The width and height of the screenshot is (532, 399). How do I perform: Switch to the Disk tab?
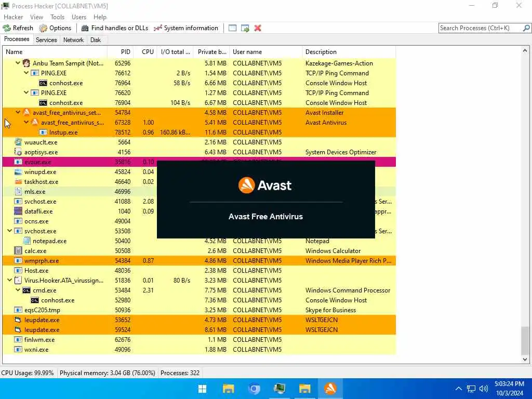click(x=96, y=40)
